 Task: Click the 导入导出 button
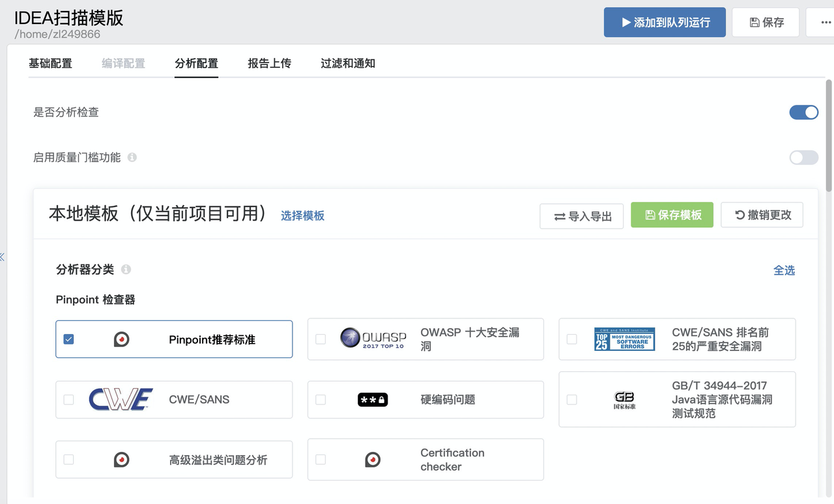click(581, 216)
